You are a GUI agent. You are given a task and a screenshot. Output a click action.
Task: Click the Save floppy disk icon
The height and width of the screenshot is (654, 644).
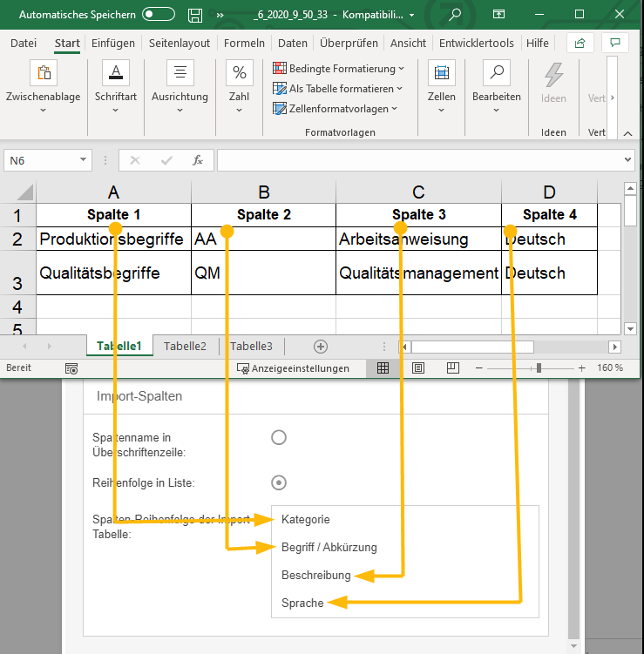click(x=196, y=15)
